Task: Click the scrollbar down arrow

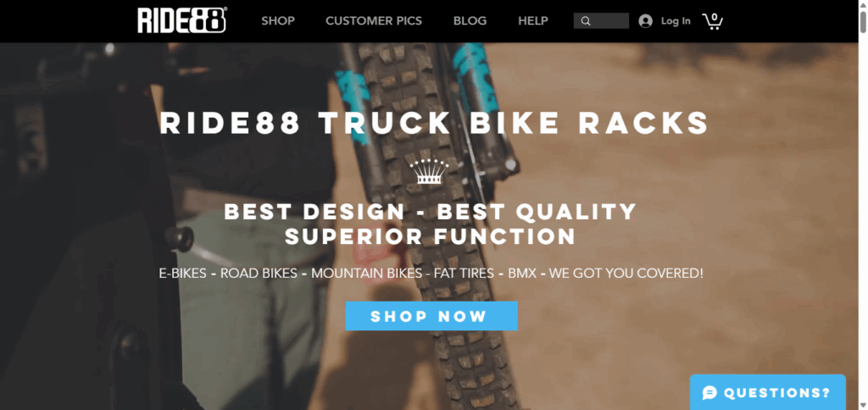Action: [863, 406]
